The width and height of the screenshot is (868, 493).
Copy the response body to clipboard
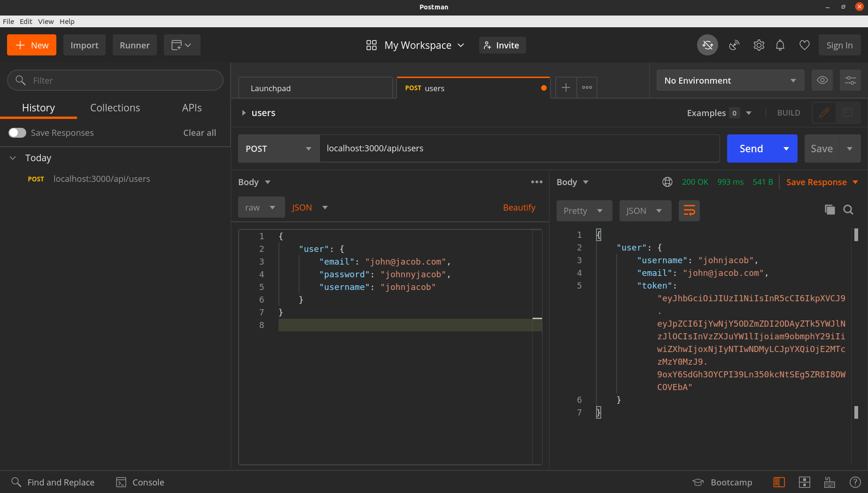(x=830, y=210)
